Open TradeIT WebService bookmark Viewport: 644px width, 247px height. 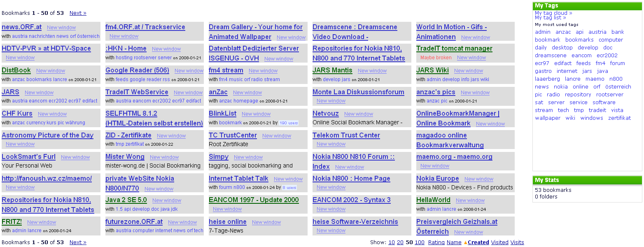(137, 92)
